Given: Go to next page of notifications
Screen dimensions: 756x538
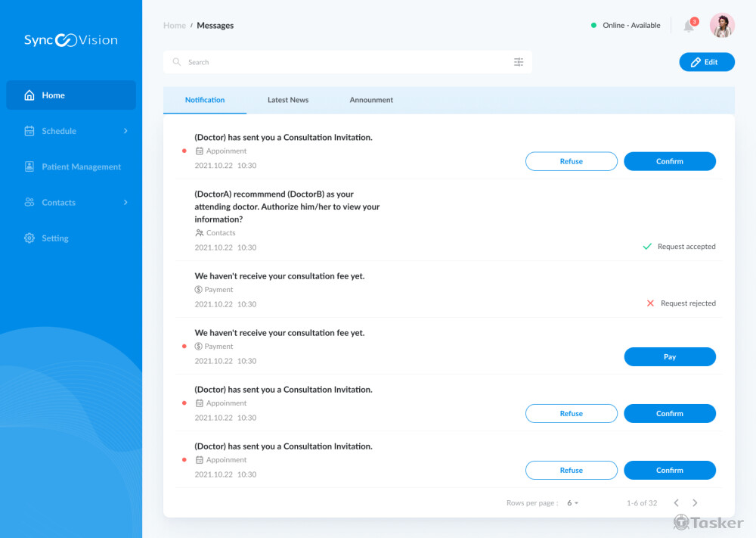Looking at the screenshot, I should [695, 503].
